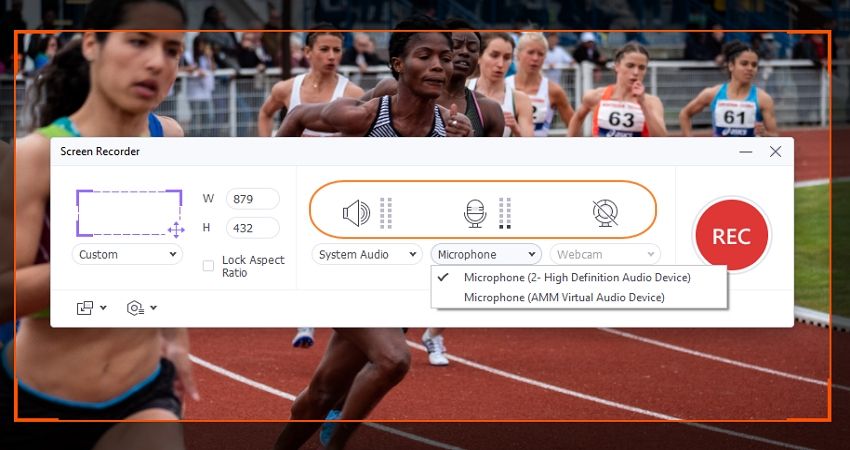Screen dimensions: 850x450
Task: Minimize the Screen Recorder window
Action: click(746, 152)
